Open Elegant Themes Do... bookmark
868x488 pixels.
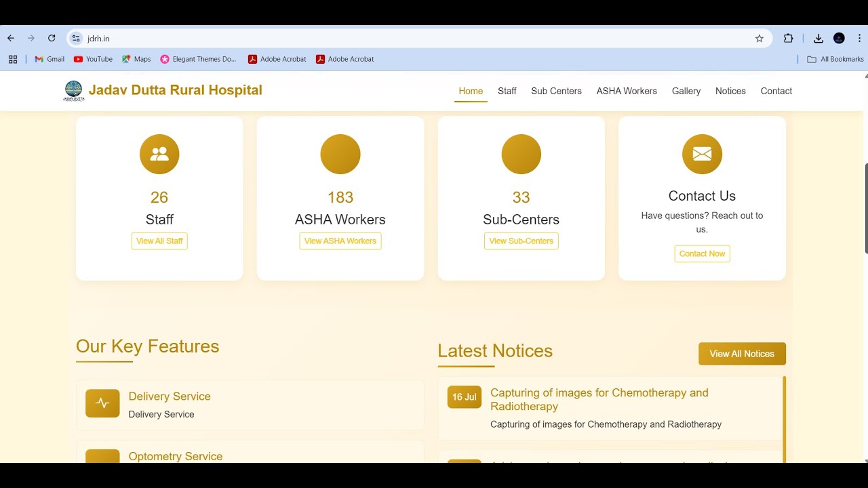tap(198, 59)
